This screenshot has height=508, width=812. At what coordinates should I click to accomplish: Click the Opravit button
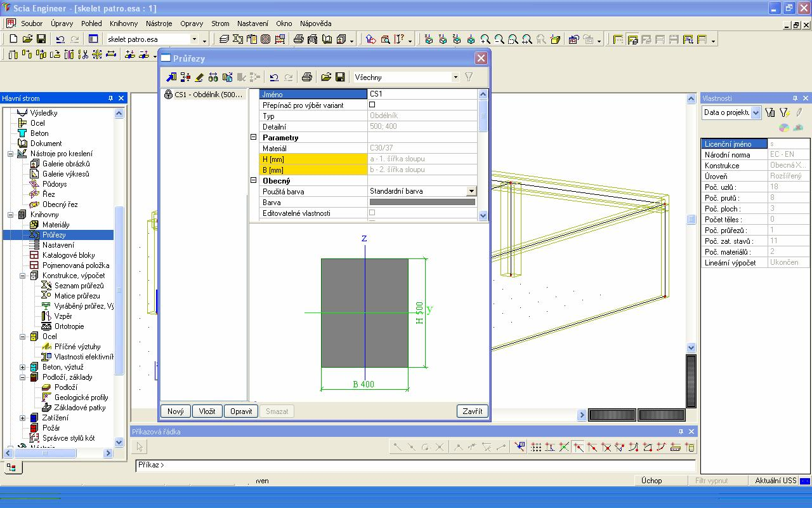point(241,411)
